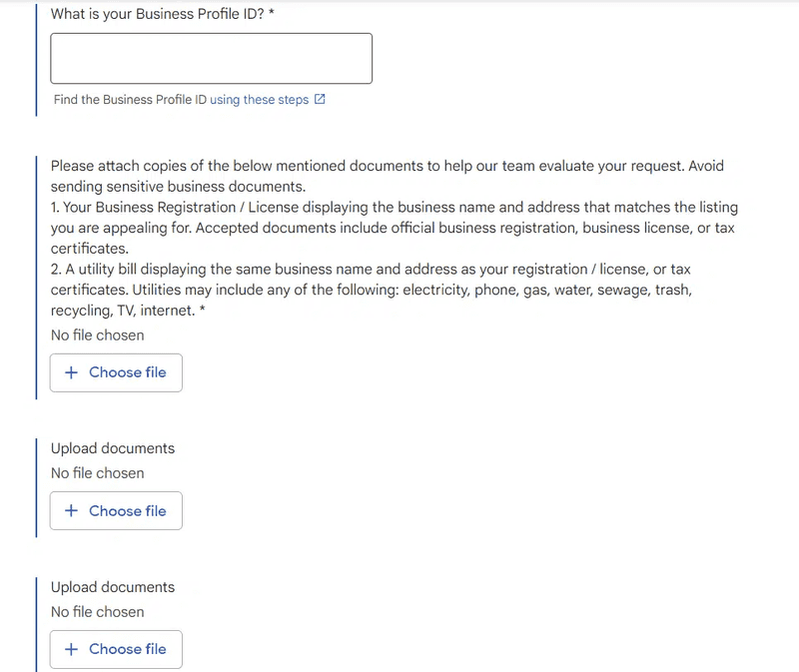Click the "What is your Business Profile ID?" label
Image resolution: width=799 pixels, height=672 pixels.
(x=157, y=14)
